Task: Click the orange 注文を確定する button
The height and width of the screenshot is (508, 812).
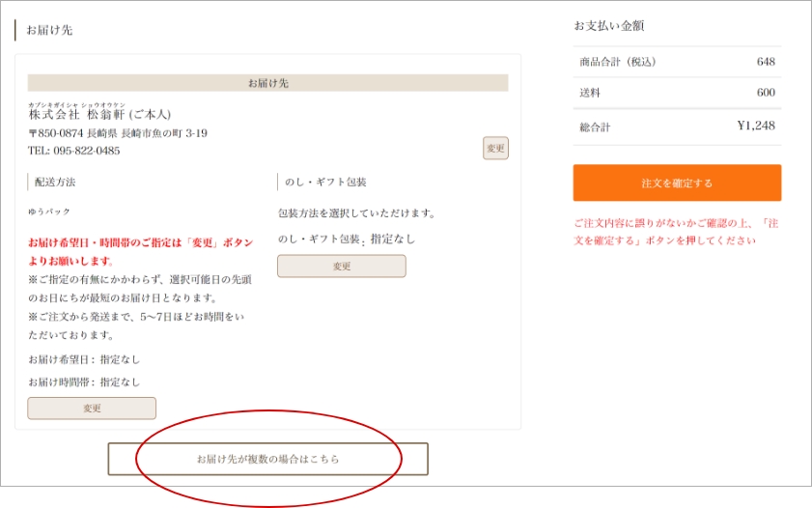Action: tap(676, 183)
